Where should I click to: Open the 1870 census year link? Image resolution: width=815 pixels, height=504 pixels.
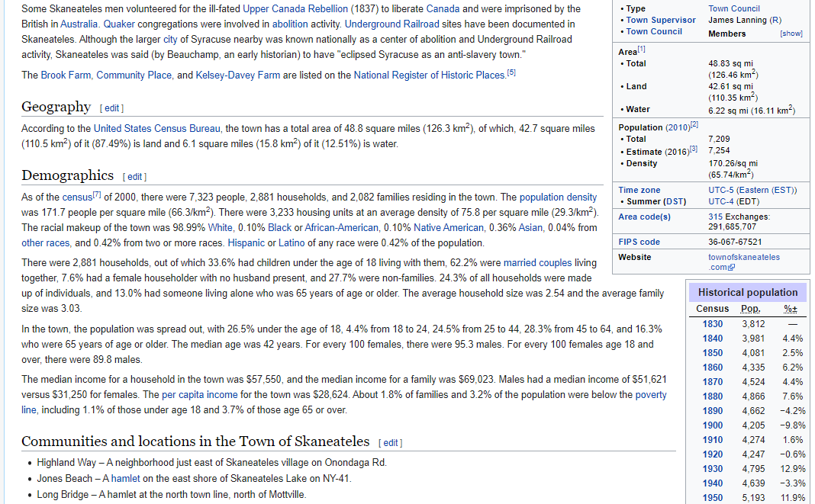[x=713, y=382]
